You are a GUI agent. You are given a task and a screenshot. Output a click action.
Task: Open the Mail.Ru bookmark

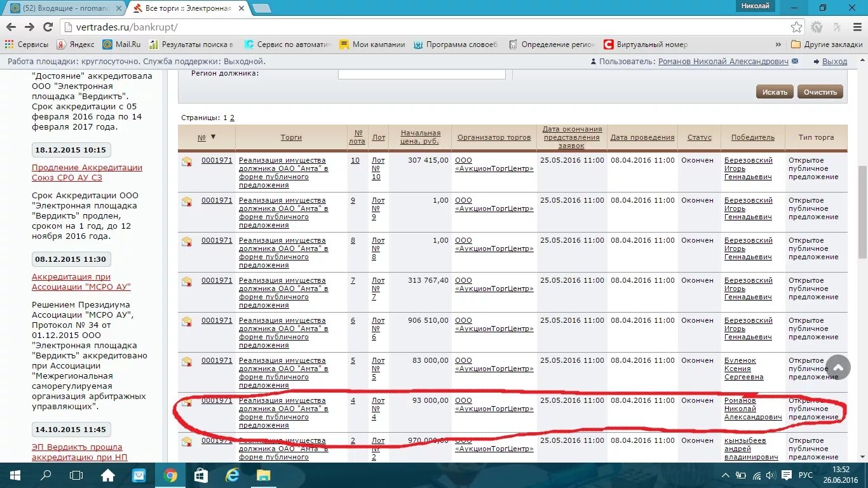coord(122,44)
